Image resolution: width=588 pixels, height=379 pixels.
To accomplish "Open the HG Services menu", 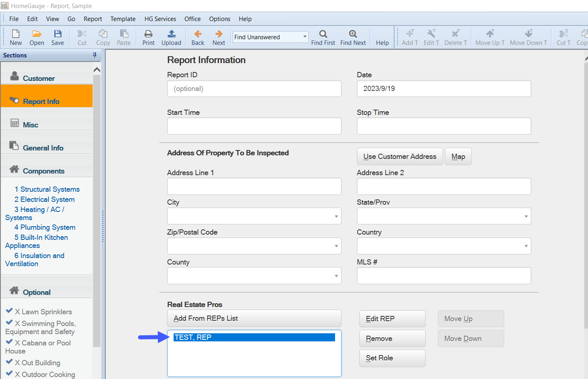I will click(160, 19).
